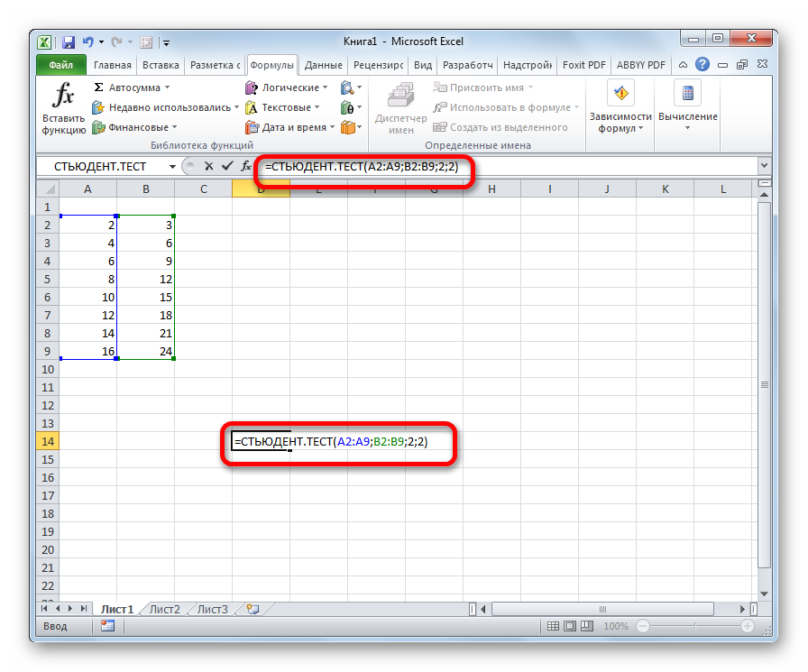Go to next sheet navigation arrow
Screen dimensions: 808x672
point(70,609)
